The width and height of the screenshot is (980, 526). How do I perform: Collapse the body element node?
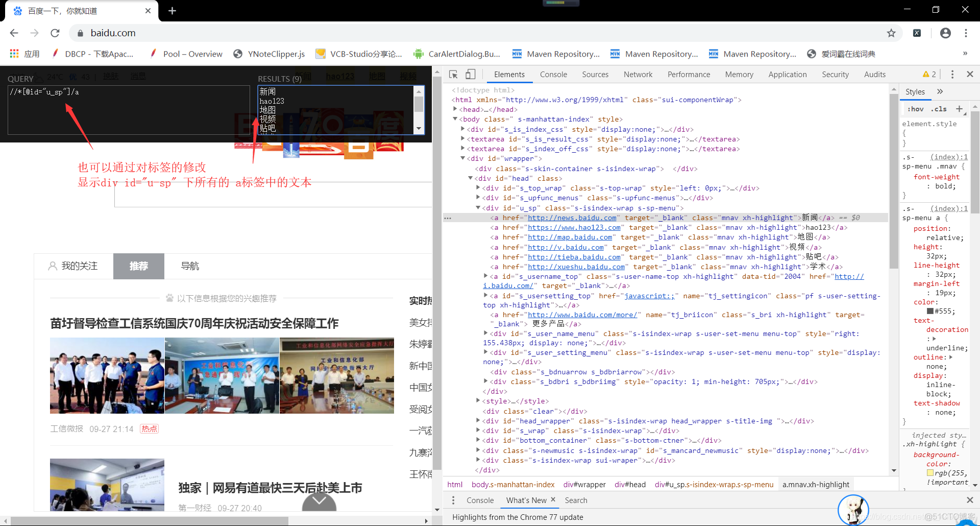(455, 119)
